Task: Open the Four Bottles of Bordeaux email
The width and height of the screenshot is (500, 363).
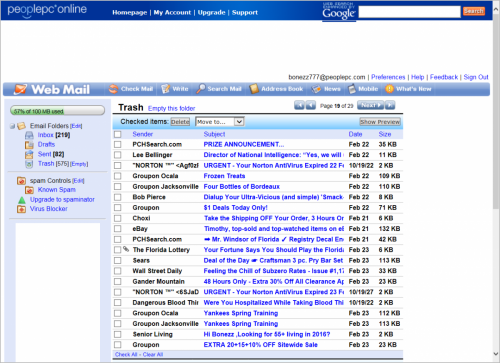Action: (x=242, y=187)
